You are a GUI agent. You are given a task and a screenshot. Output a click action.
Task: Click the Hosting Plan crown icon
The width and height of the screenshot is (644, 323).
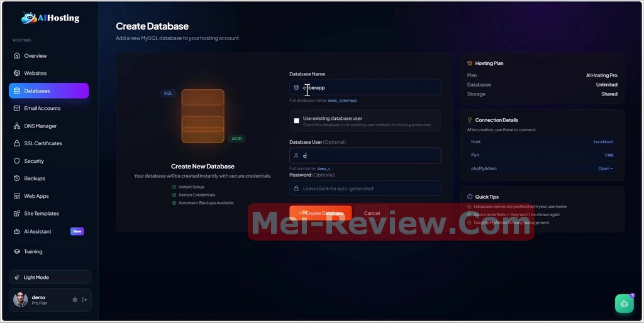(x=470, y=63)
